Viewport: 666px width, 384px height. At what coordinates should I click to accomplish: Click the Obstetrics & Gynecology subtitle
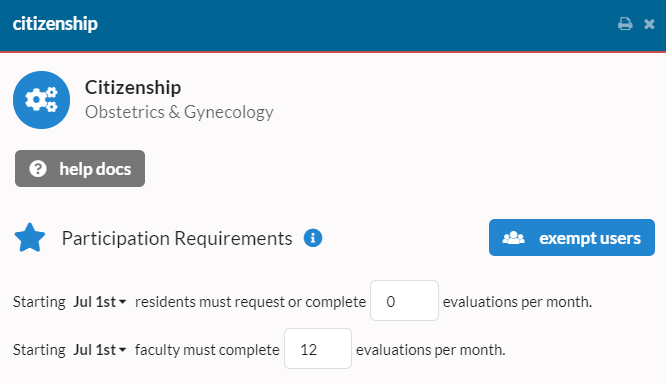[179, 112]
